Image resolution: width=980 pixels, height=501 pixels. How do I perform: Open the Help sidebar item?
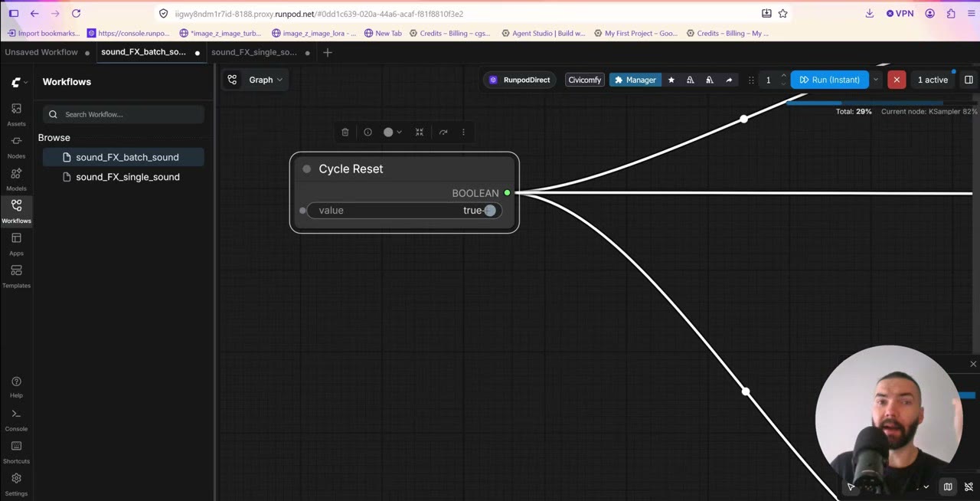(16, 386)
